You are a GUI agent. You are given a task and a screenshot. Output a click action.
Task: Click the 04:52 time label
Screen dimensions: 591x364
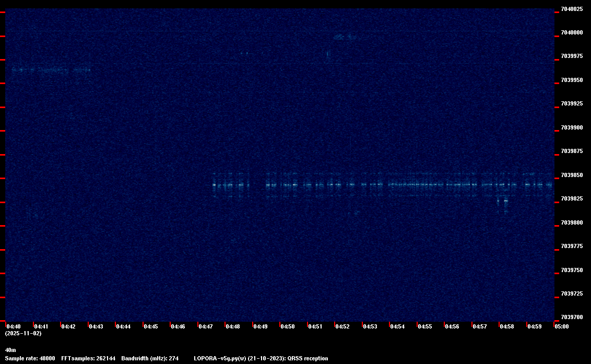(342, 326)
